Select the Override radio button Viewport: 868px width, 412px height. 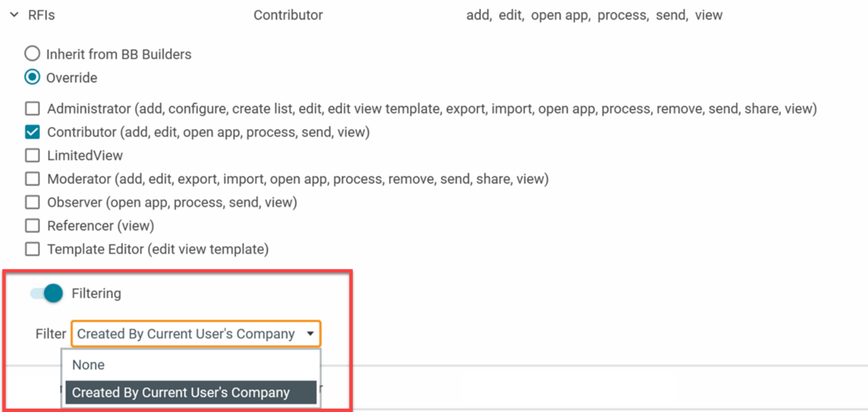tap(32, 77)
